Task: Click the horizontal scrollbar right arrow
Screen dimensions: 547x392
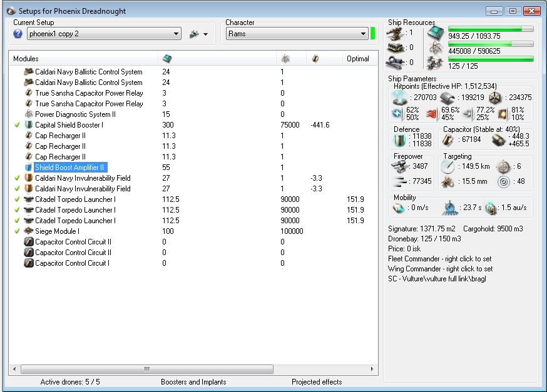Action: (372, 369)
